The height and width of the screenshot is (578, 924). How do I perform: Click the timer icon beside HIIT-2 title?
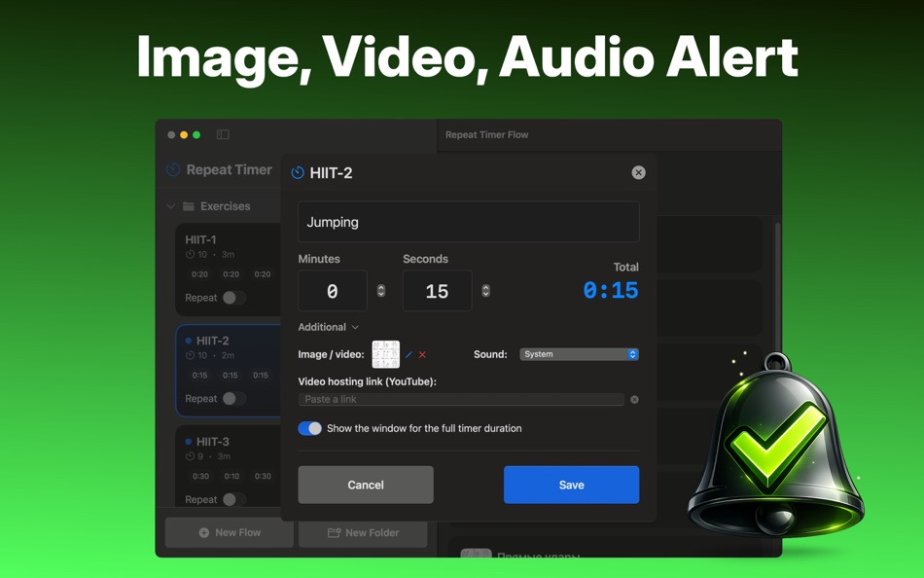coord(298,173)
